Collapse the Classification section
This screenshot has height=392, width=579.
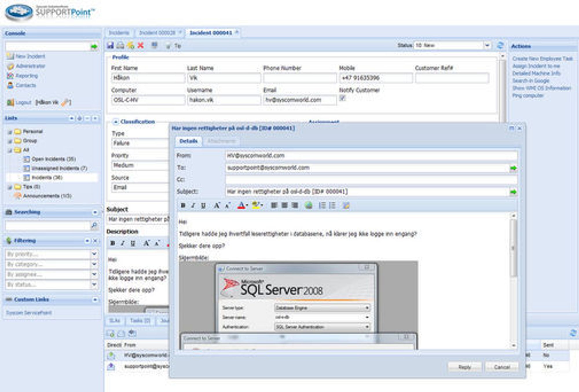pos(116,122)
